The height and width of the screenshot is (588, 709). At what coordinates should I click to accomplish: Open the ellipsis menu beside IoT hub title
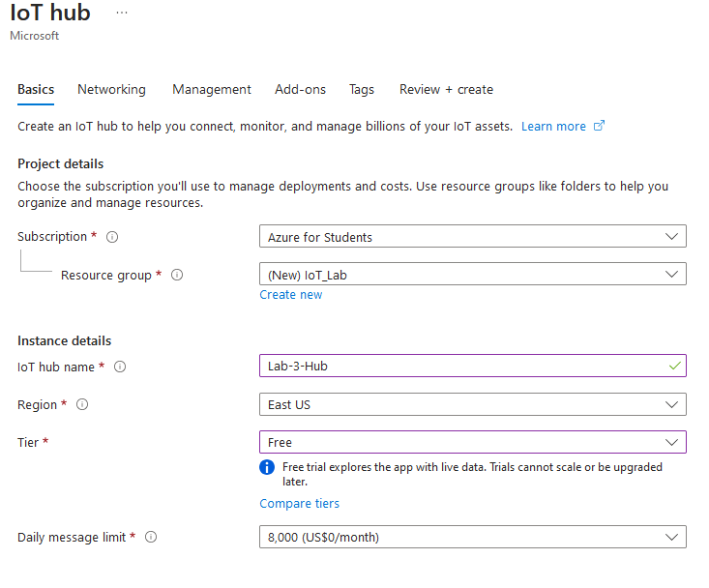121,13
